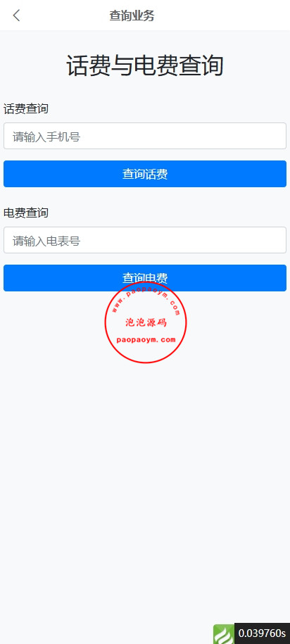This screenshot has height=644, width=290.
Task: Focus the 请输入手机号 phone number field
Action: click(x=145, y=136)
